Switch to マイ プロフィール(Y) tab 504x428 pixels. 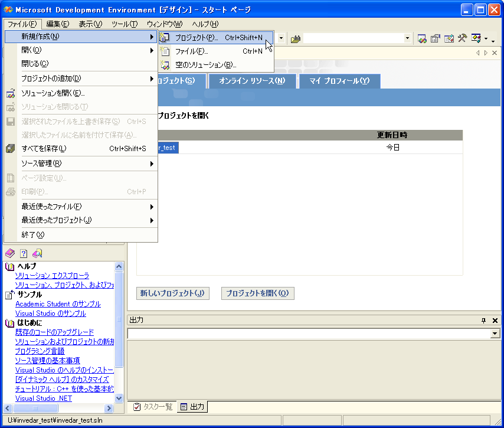click(339, 81)
